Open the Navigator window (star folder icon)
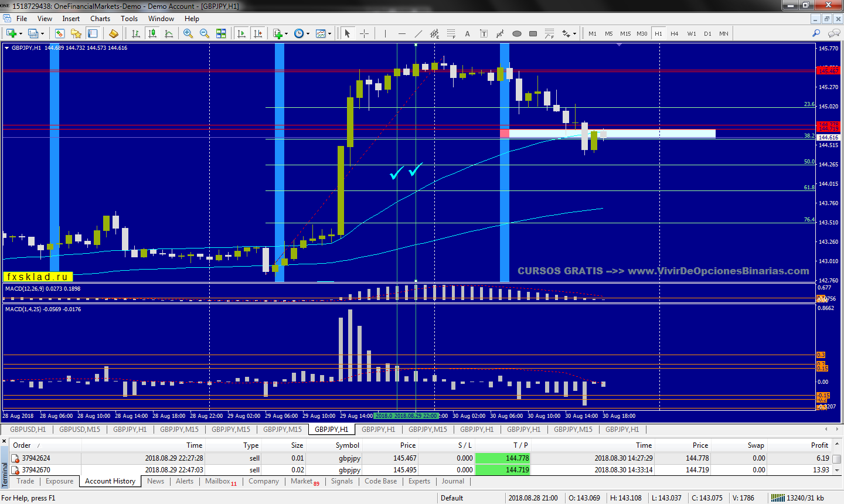 click(x=76, y=33)
